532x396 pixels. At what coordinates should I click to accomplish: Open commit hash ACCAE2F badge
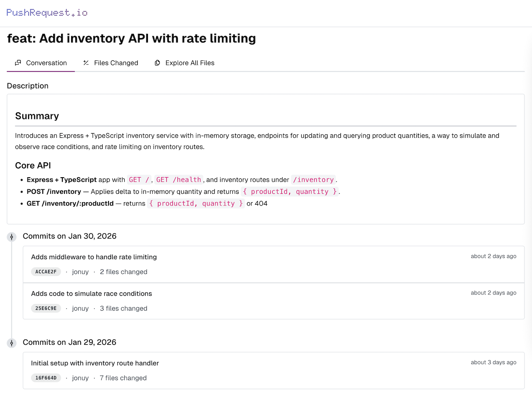point(46,272)
